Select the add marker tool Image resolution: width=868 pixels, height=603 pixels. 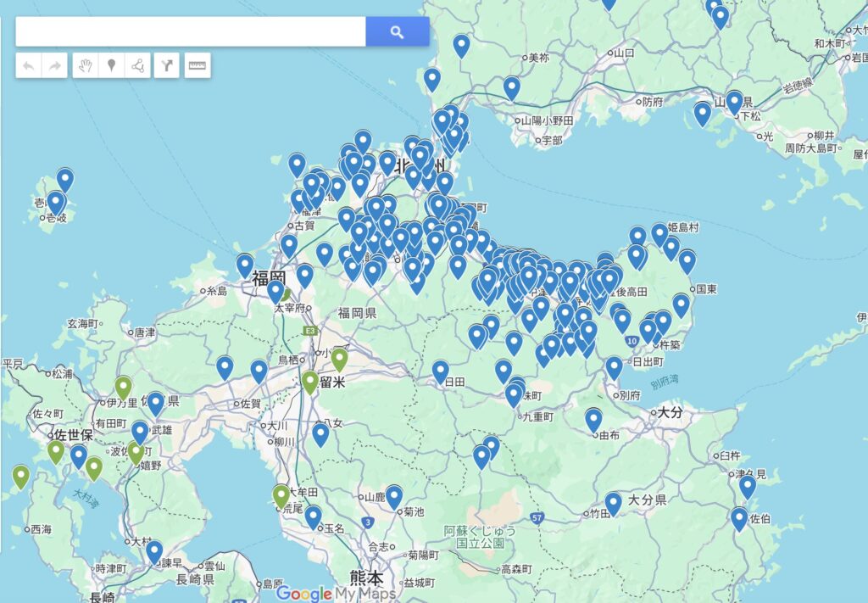click(x=112, y=64)
